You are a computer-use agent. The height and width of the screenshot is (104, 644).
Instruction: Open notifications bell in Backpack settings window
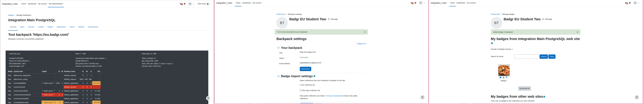[412, 3]
